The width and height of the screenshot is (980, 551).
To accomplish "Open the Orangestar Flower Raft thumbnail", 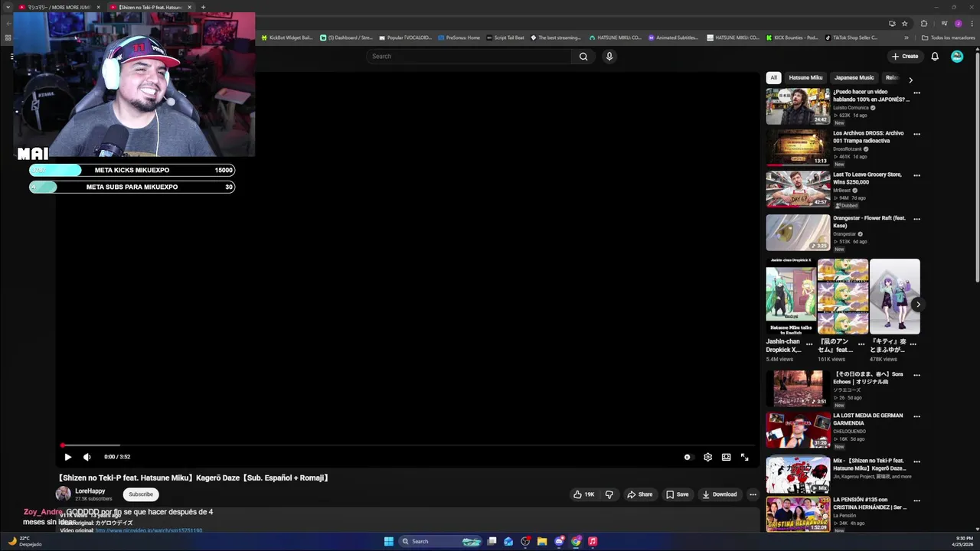I will pos(798,233).
